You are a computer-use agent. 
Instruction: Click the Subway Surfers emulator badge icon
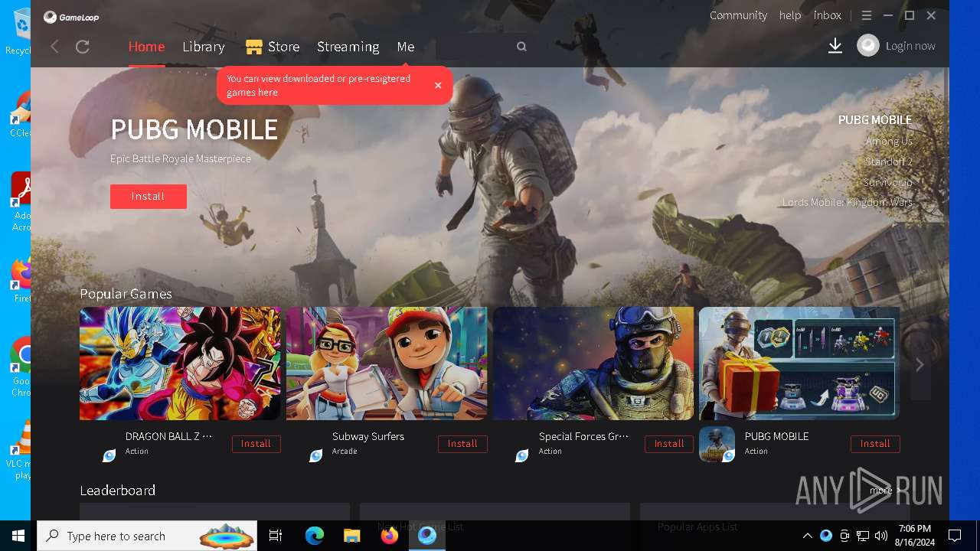click(x=315, y=455)
